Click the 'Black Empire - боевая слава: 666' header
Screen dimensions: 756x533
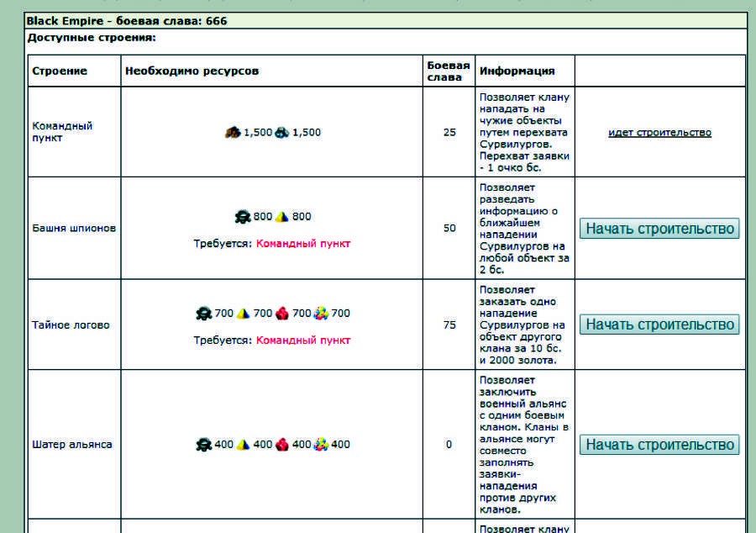[x=127, y=21]
